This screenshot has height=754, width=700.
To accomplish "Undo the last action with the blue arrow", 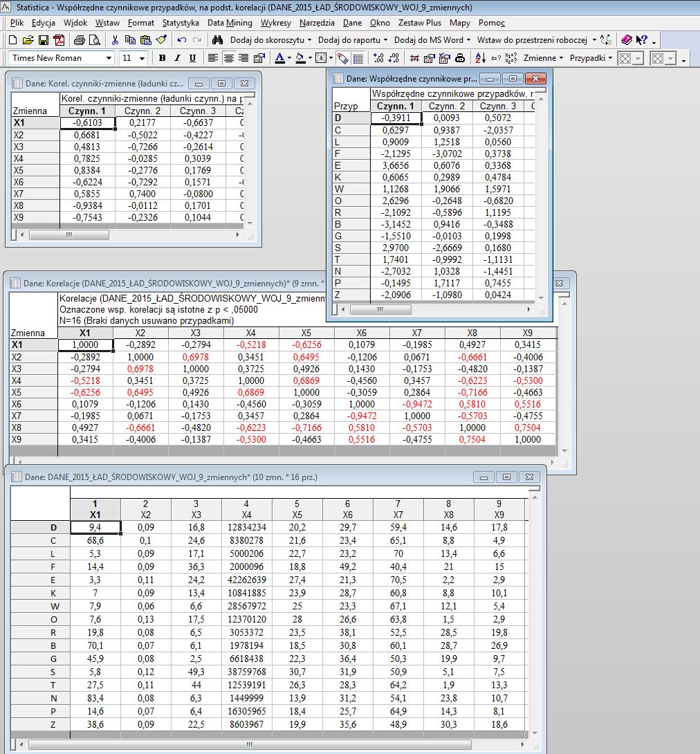I will [182, 40].
